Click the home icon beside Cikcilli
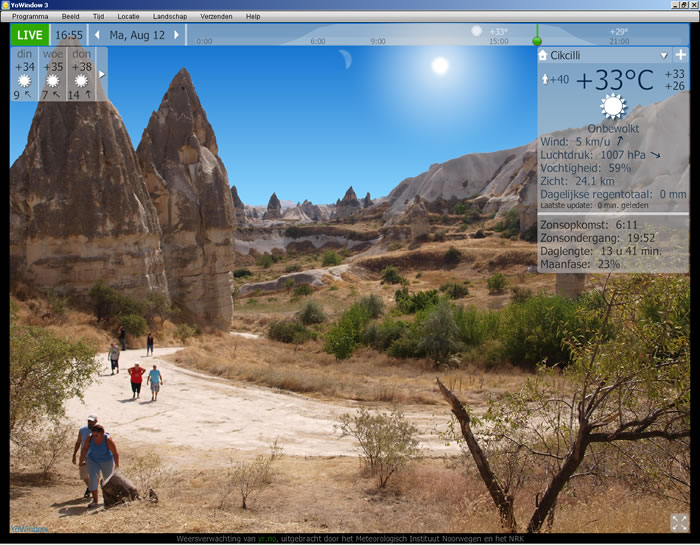Screen dimensions: 700x546 [x=543, y=55]
